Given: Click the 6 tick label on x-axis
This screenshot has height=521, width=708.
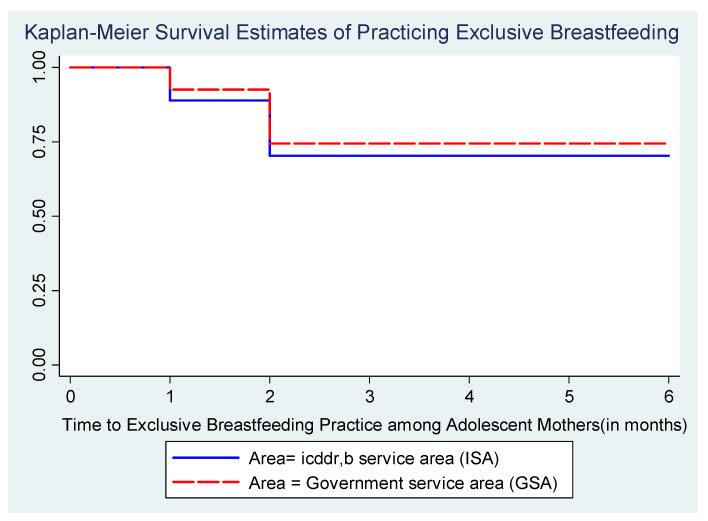Looking at the screenshot, I should click(669, 396).
